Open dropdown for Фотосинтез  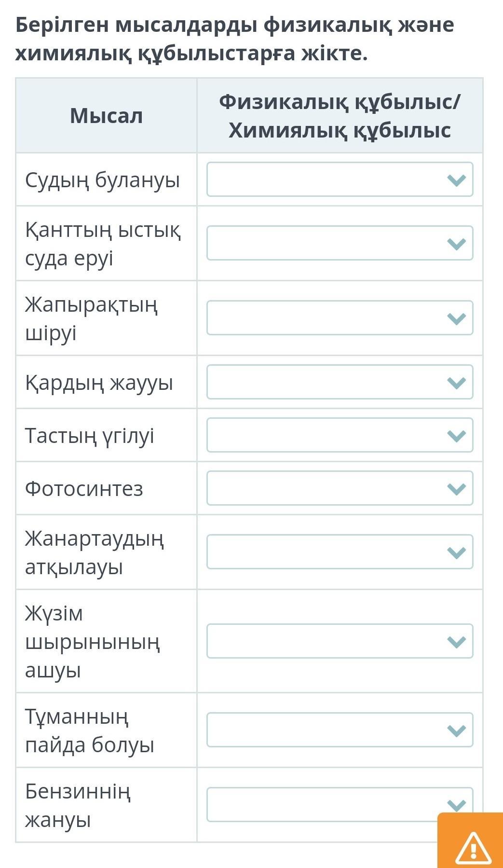[x=340, y=488]
